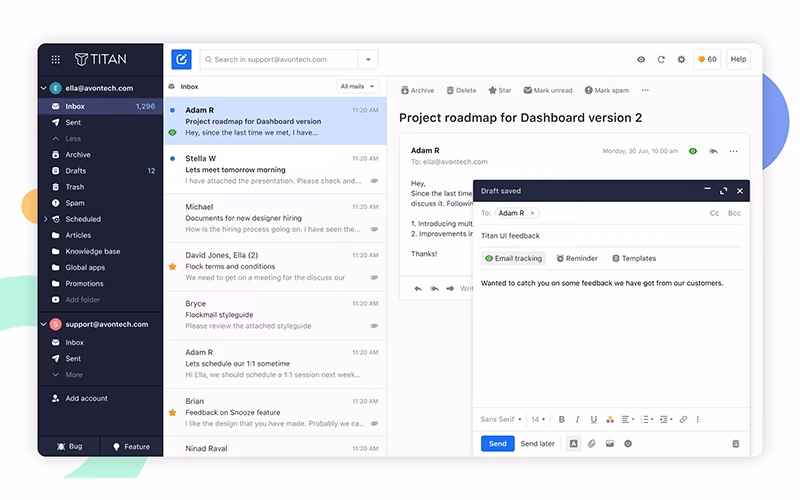
Task: Open Templates in compose window
Action: click(634, 259)
